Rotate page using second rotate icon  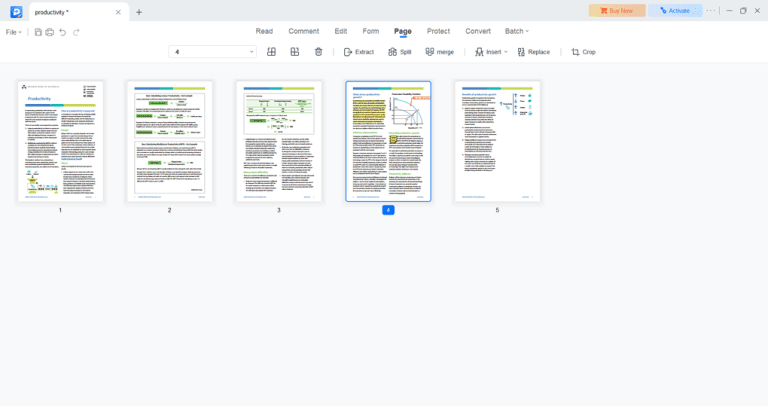(295, 52)
